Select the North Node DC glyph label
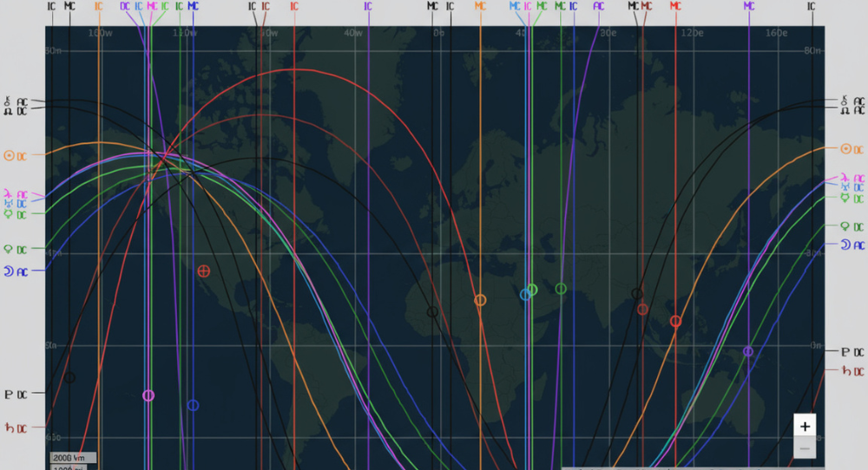Viewport: 868px width, 470px height. click(x=16, y=111)
